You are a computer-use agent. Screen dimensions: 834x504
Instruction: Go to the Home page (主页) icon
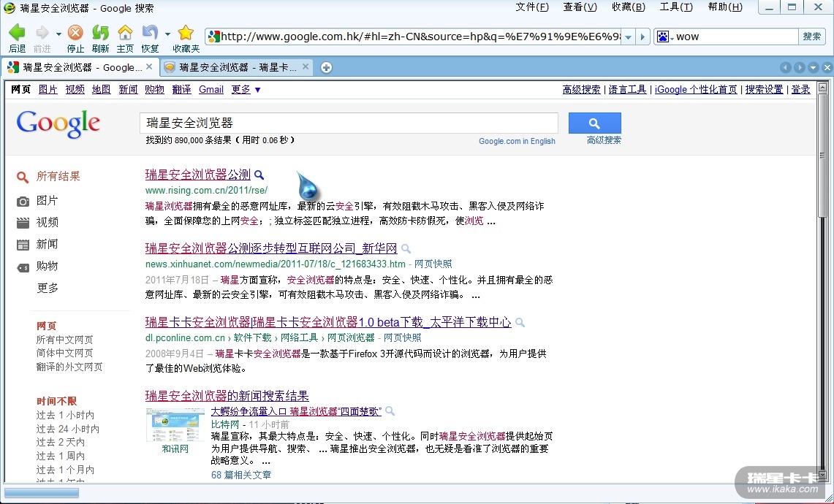[x=125, y=34]
